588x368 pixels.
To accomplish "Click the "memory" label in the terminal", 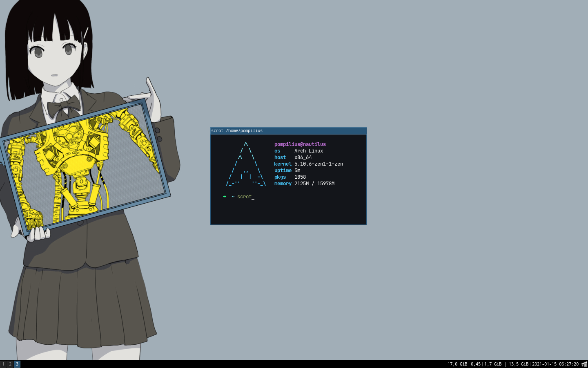I will pos(283,184).
